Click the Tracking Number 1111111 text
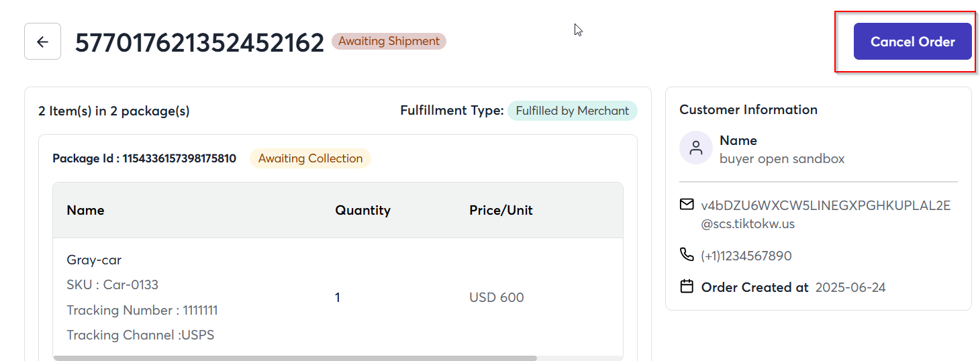The width and height of the screenshot is (980, 361). pyautogui.click(x=142, y=310)
